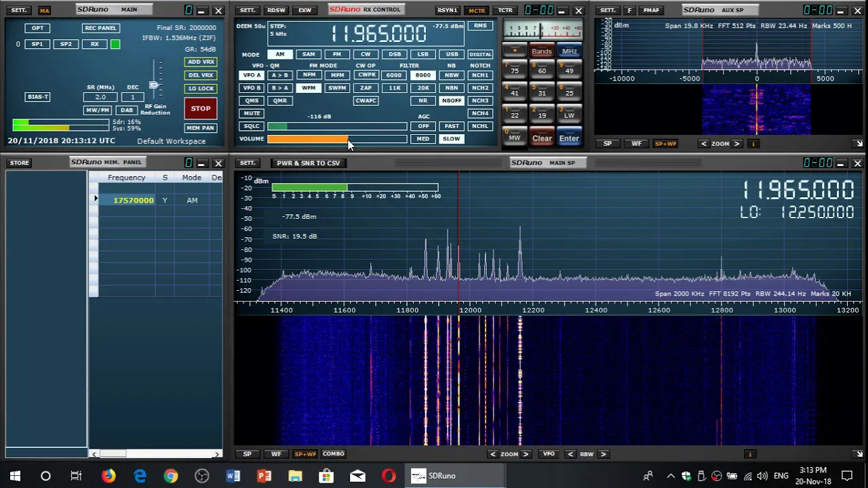Select COMBO view in Main SP
This screenshot has height=488, width=868.
point(333,454)
